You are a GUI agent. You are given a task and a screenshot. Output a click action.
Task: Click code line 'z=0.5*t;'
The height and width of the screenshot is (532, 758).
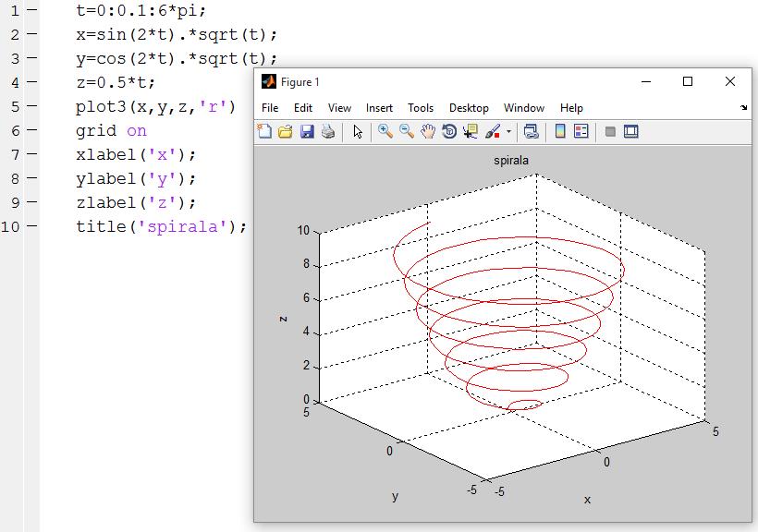coord(116,82)
